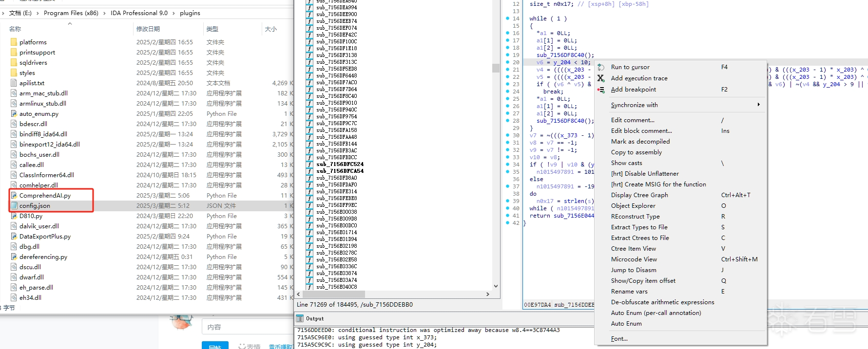Image resolution: width=868 pixels, height=349 pixels.
Task: Click the 大小 column header
Action: point(270,29)
